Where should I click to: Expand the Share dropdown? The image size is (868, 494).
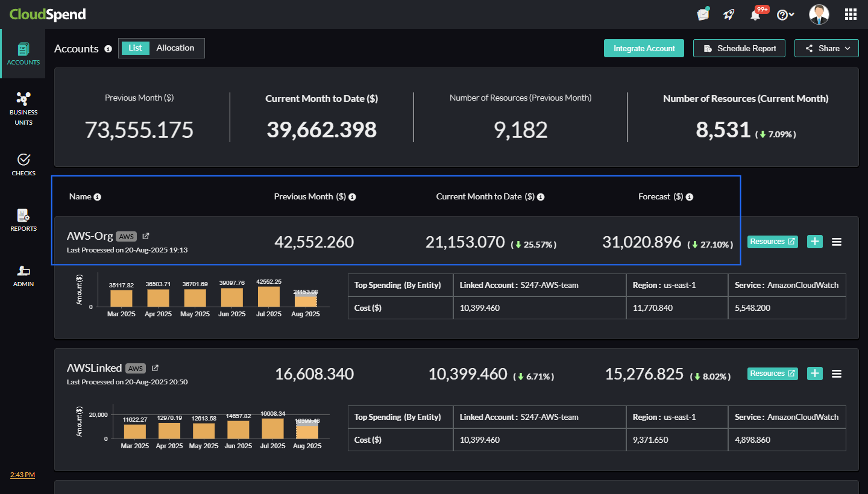(826, 48)
